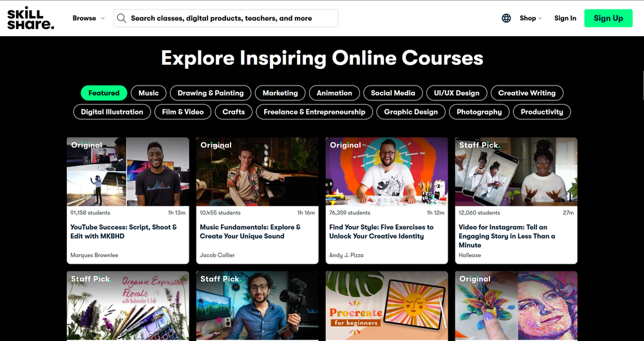Click the '91,158 students' text

coord(90,212)
